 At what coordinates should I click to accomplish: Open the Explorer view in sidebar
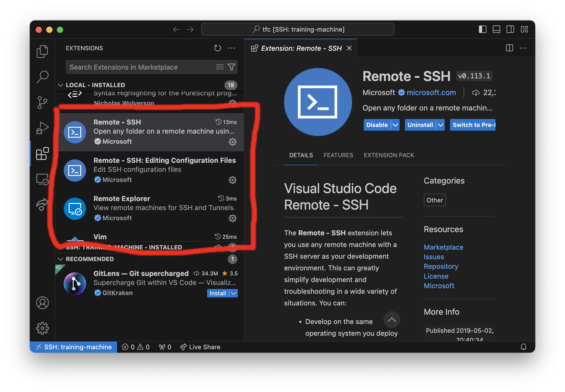[x=42, y=51]
